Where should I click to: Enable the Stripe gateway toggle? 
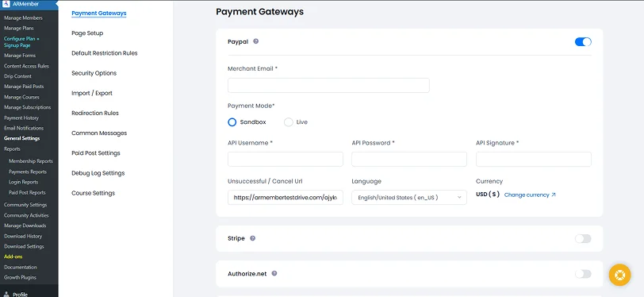coord(583,238)
